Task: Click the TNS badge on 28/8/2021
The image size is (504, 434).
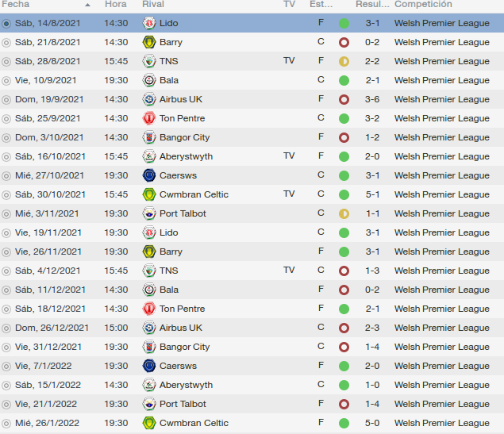Action: click(x=149, y=61)
